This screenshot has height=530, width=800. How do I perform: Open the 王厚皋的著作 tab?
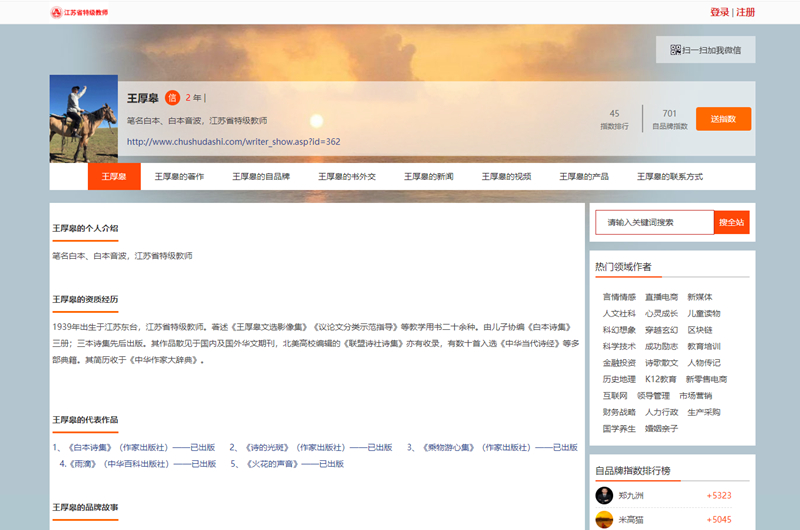click(179, 176)
